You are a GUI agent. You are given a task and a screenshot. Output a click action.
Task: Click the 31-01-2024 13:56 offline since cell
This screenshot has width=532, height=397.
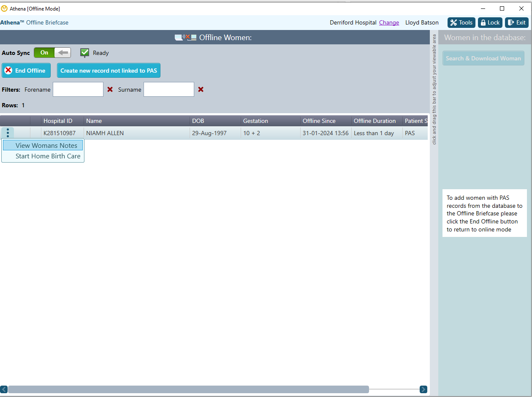(326, 133)
